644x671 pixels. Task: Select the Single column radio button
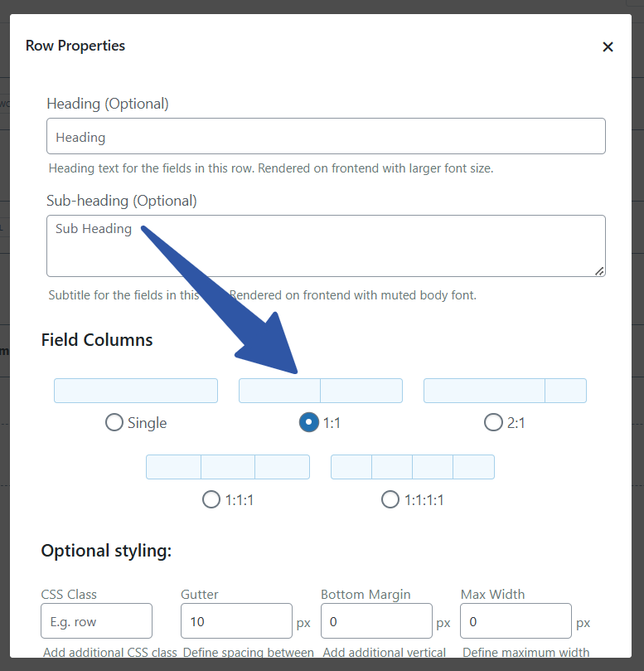click(114, 423)
